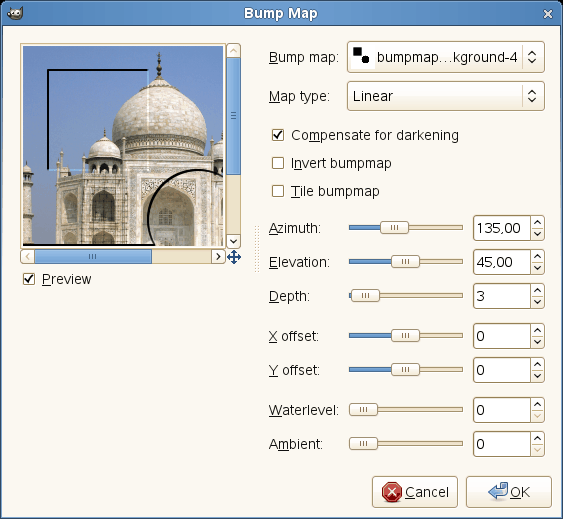The image size is (563, 519).
Task: Click the preview navigation cross-arrows icon
Action: click(x=234, y=257)
